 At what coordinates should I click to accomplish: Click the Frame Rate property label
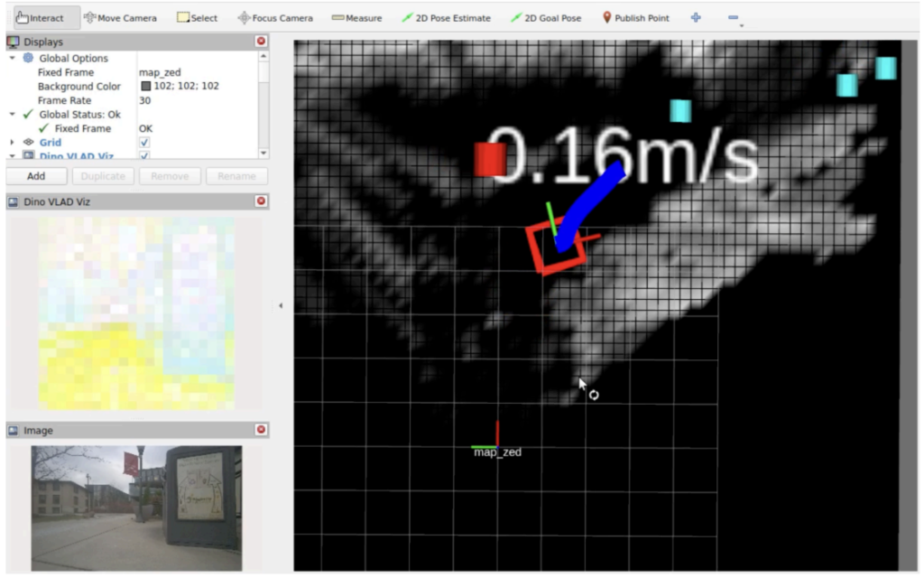tap(64, 100)
